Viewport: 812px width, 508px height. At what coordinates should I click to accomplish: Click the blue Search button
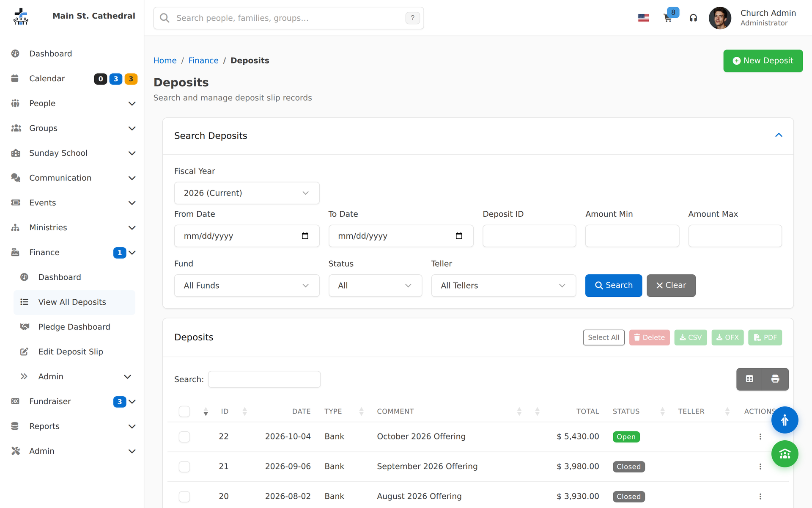coord(613,286)
